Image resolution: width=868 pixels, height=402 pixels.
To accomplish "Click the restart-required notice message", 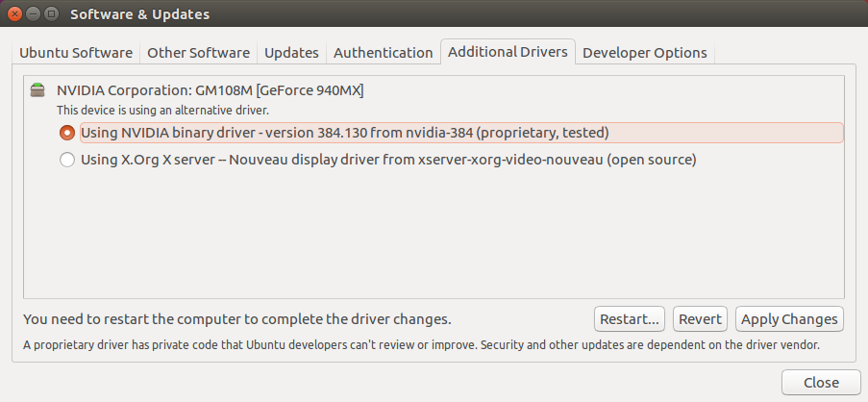I will point(236,319).
